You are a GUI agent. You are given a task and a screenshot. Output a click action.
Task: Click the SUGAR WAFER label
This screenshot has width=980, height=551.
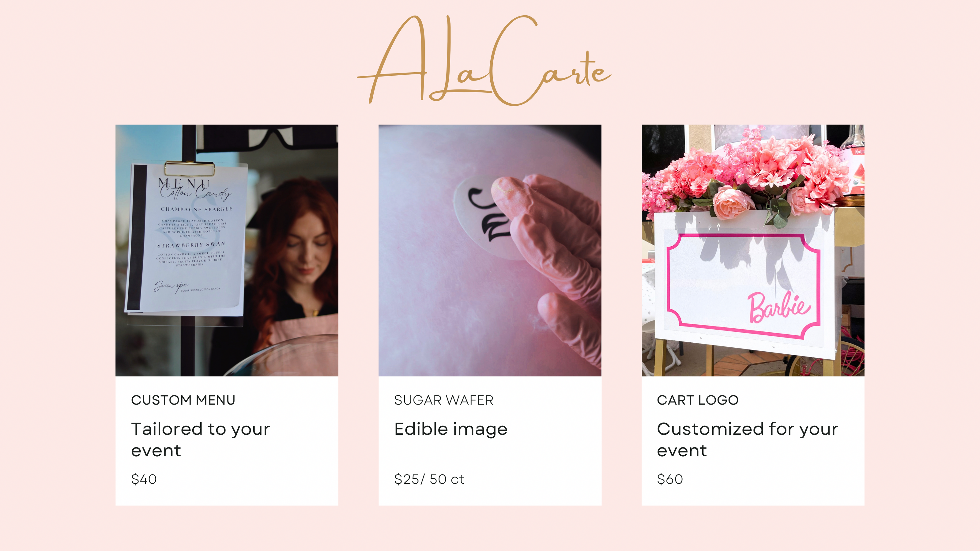pos(443,400)
